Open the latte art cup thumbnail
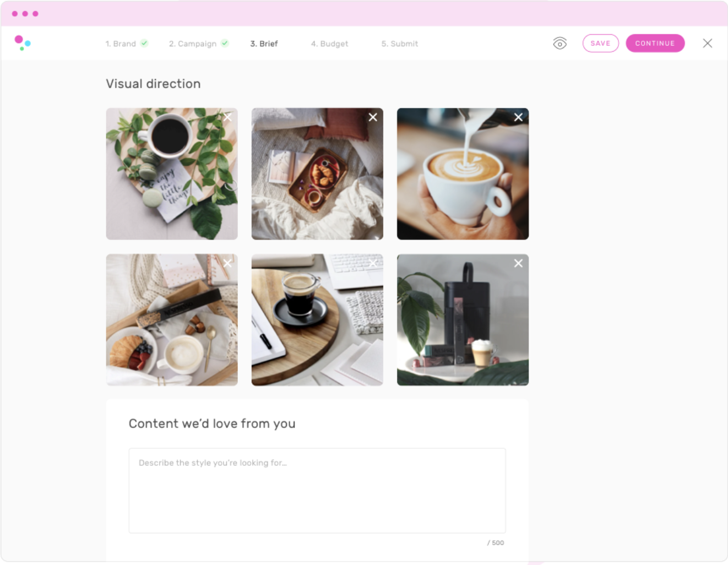Viewport: 728px width, 565px height. click(463, 174)
